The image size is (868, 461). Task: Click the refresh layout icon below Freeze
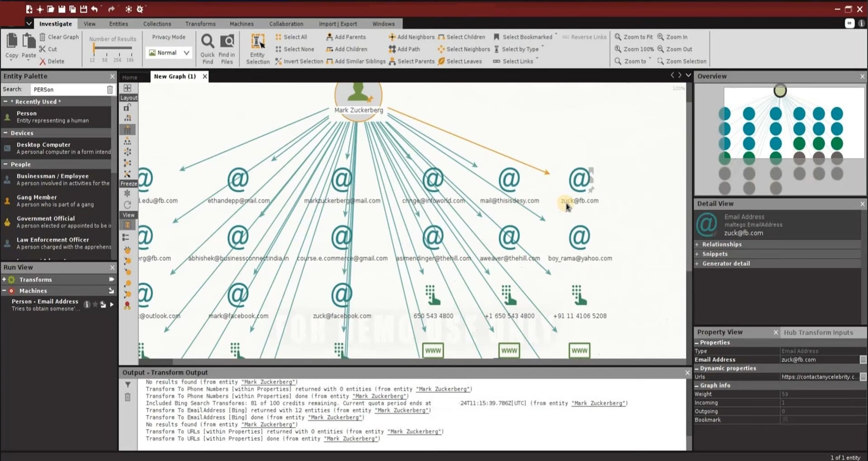[127, 204]
